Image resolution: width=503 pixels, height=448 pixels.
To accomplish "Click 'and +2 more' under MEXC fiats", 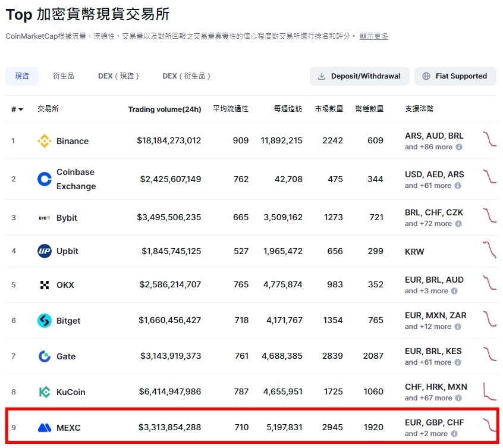I will coord(426,434).
